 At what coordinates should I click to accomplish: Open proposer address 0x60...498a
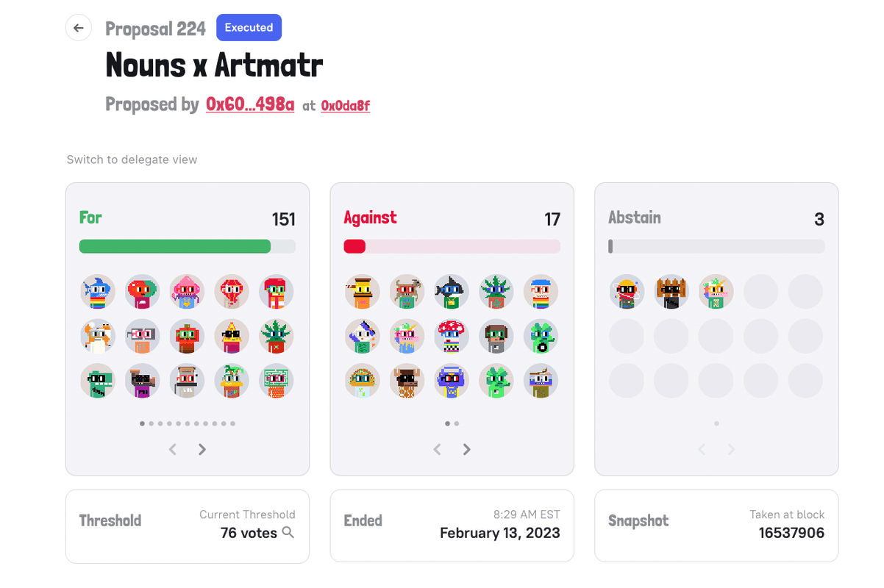coord(250,104)
